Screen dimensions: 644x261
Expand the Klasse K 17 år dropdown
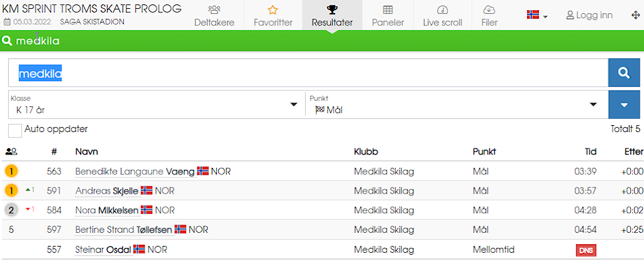155,104
